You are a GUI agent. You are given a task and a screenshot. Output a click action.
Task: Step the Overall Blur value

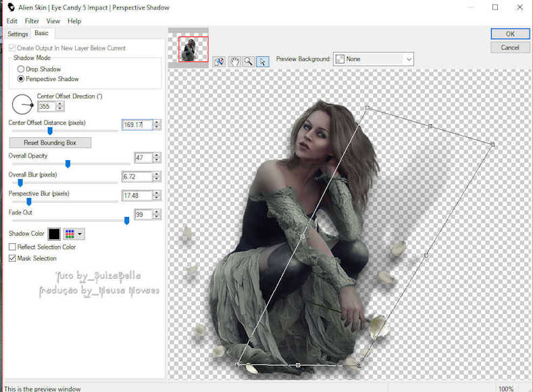coord(157,176)
